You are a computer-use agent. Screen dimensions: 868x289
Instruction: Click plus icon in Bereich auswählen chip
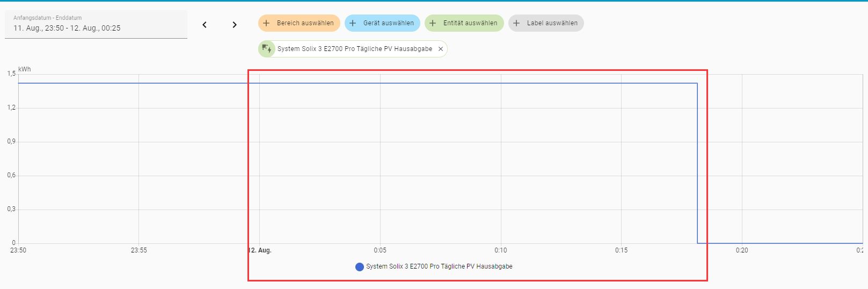[266, 23]
